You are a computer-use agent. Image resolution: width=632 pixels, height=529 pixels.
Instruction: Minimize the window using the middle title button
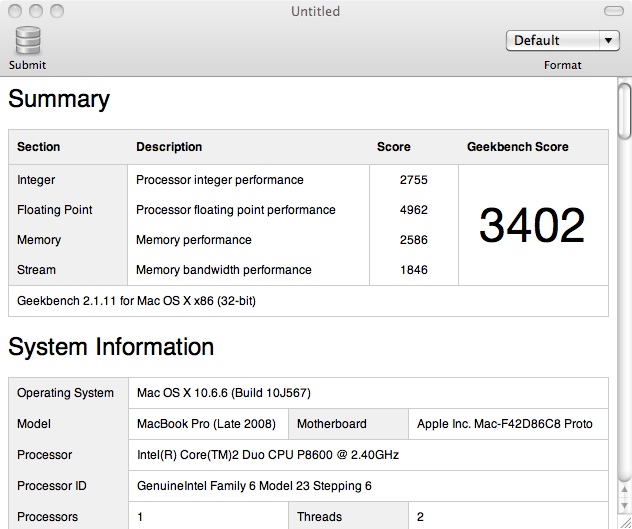point(35,11)
